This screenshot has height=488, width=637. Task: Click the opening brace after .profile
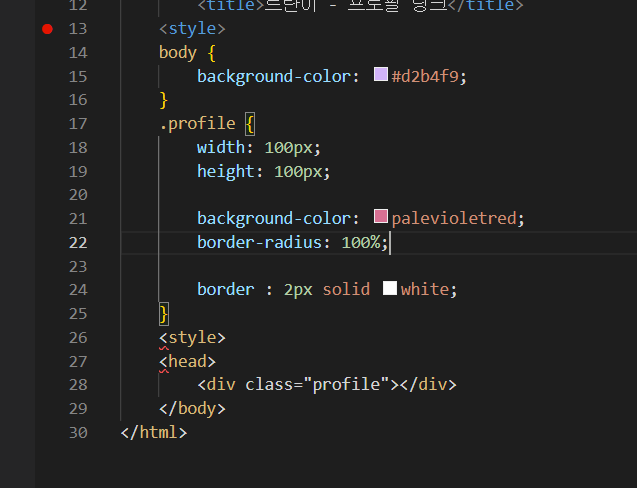[250, 124]
